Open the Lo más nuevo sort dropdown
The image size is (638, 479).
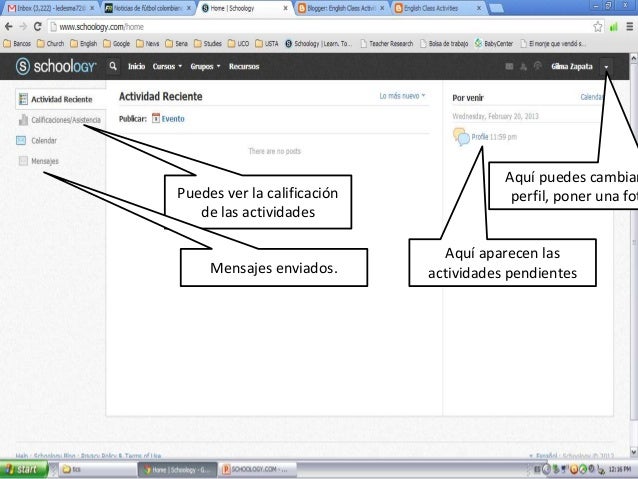(402, 96)
